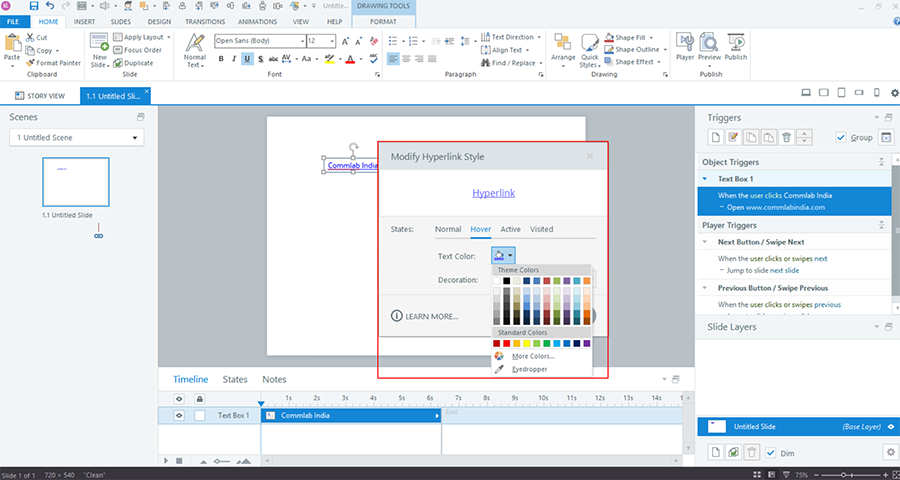Image resolution: width=900 pixels, height=480 pixels.
Task: Add a new slide layer icon
Action: 716,452
